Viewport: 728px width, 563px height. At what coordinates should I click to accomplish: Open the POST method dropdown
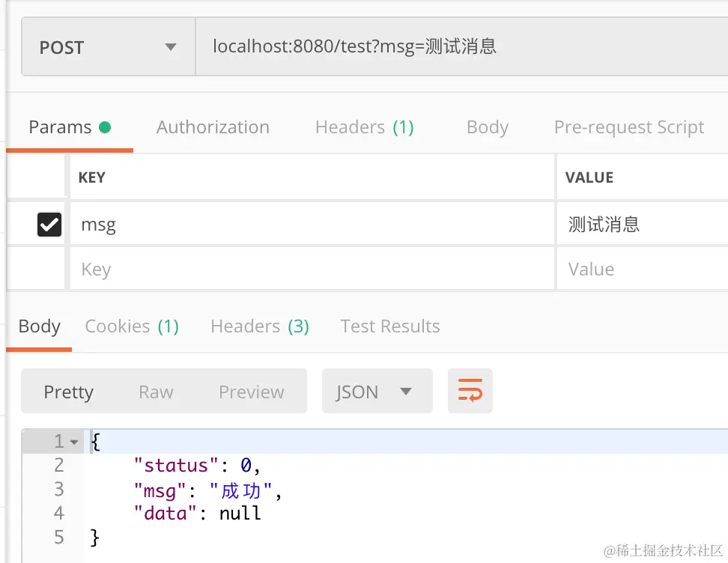(x=108, y=47)
